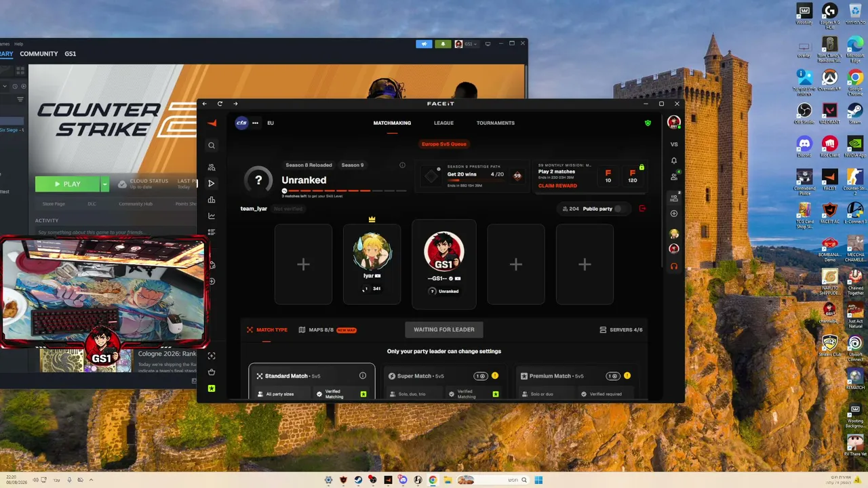Click the green star icon in FACEIT sidebar

click(212, 388)
